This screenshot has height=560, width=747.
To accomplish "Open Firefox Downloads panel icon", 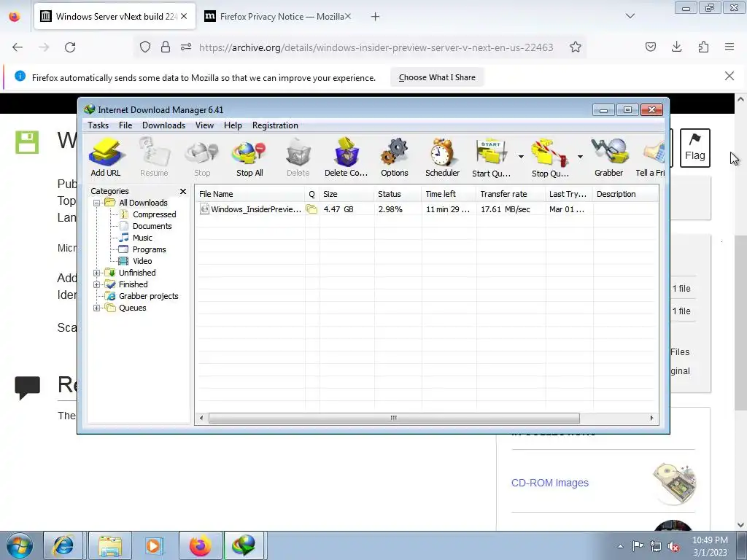I will [676, 47].
